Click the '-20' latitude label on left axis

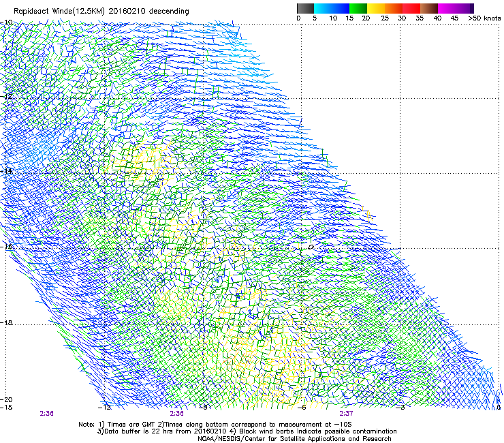7,399
